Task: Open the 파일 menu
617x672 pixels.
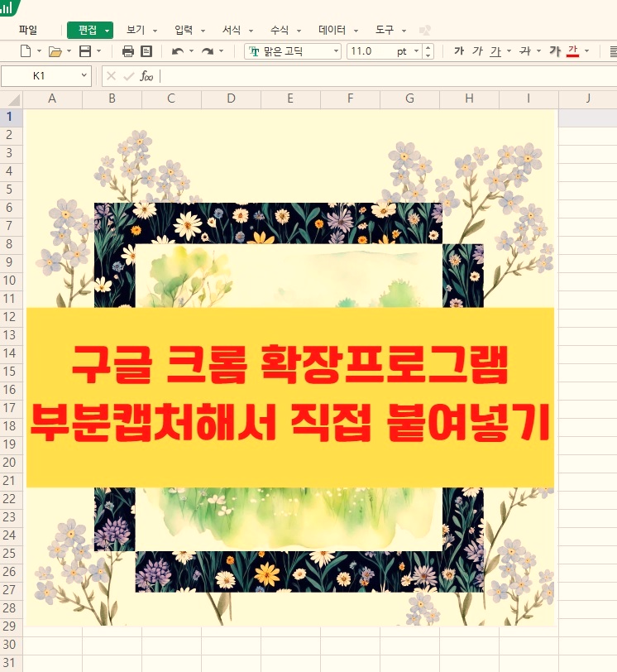Action: click(x=28, y=30)
